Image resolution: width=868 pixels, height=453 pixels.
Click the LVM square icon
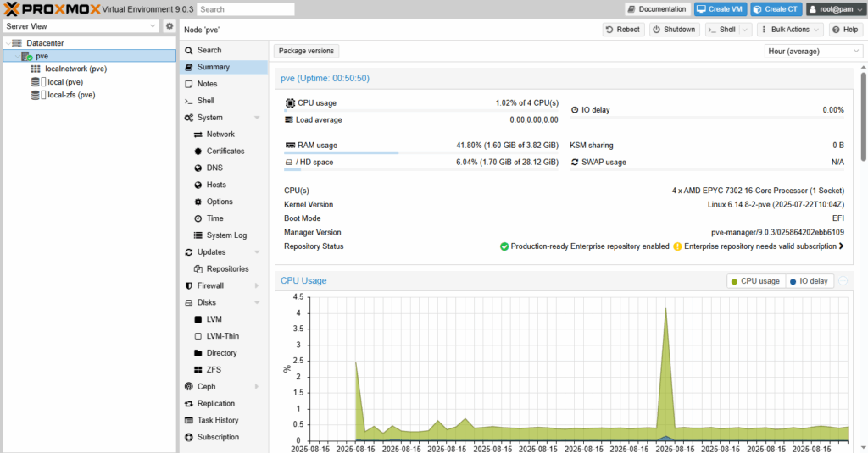(198, 319)
